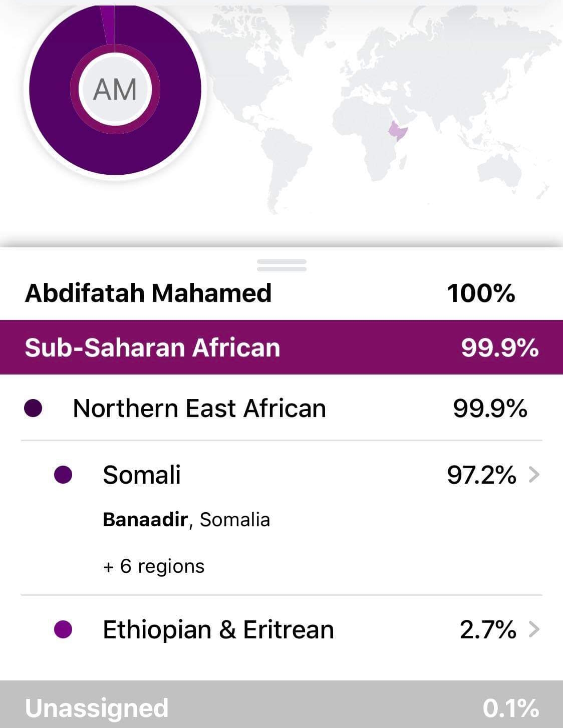The width and height of the screenshot is (563, 728).
Task: Open the Sub-Saharan African category header
Action: (x=281, y=347)
